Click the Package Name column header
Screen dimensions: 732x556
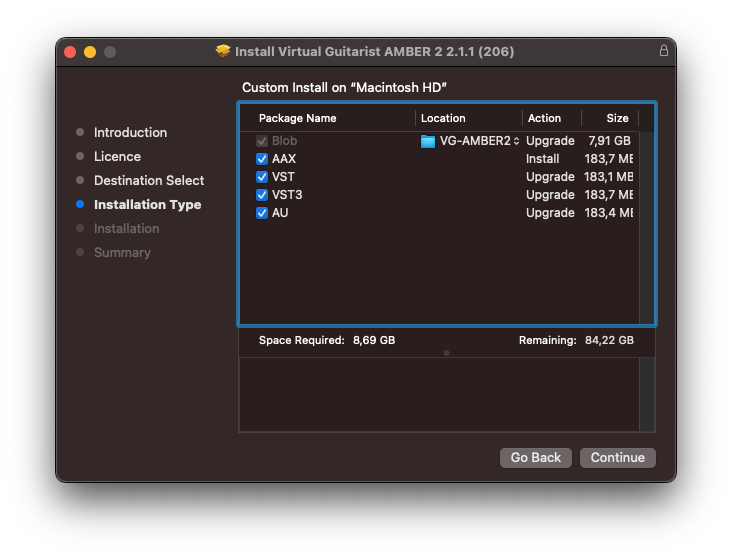pos(297,118)
